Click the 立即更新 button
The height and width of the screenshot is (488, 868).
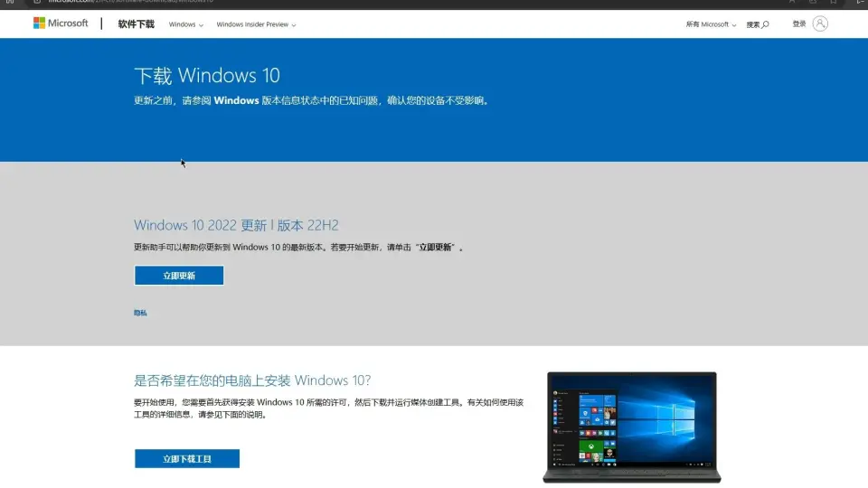(179, 276)
